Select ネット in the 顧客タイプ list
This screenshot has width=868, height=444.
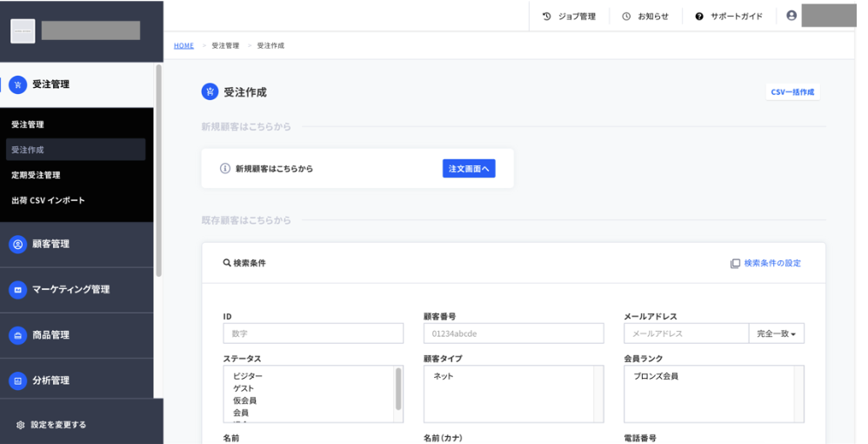coord(443,376)
